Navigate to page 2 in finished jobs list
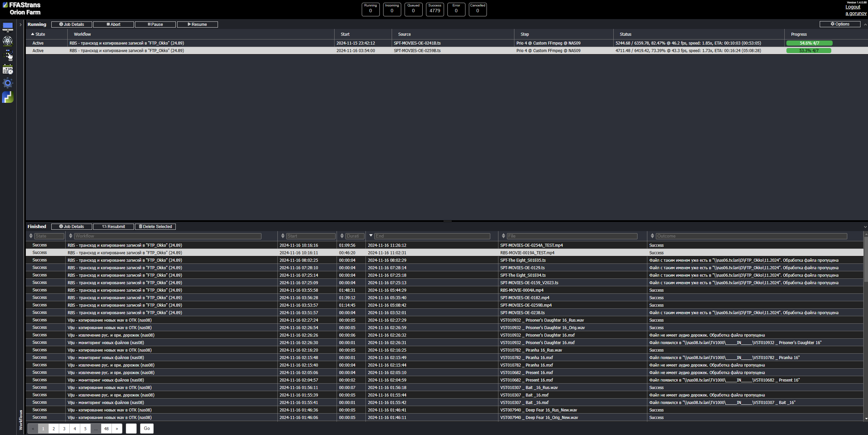Screen dimensions: 868x435 point(54,428)
